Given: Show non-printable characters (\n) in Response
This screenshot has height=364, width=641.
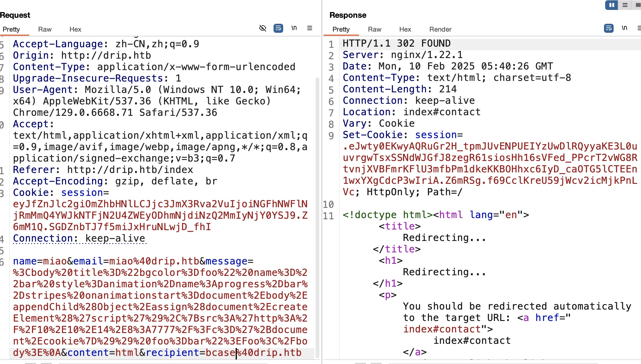Looking at the screenshot, I should click(x=624, y=28).
